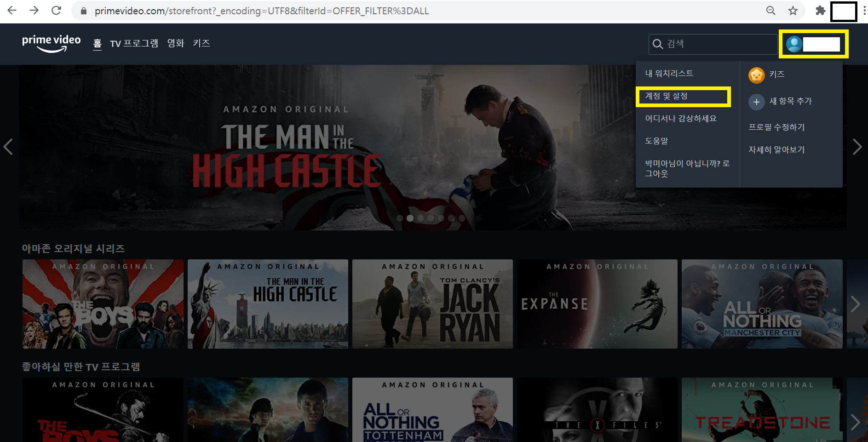Click the search magnifier icon
This screenshot has width=868, height=442.
click(658, 44)
